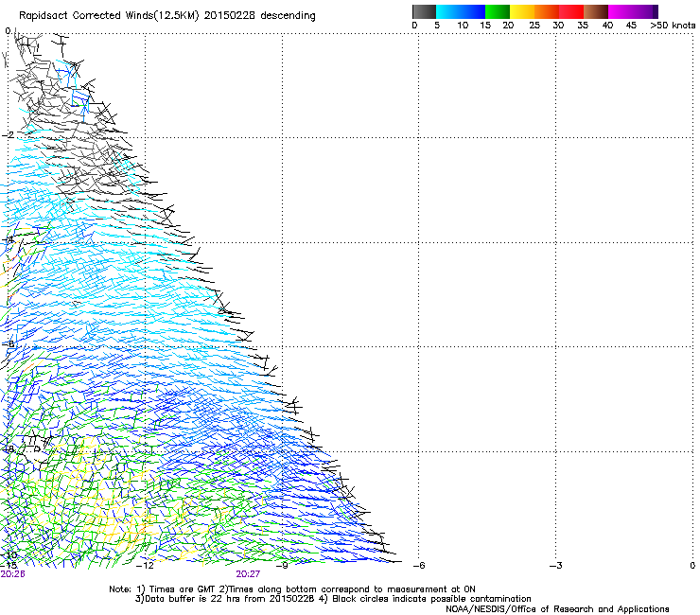Pick the cyan 5–10 knots legend segment
The width and height of the screenshot is (700, 615).
pos(448,11)
